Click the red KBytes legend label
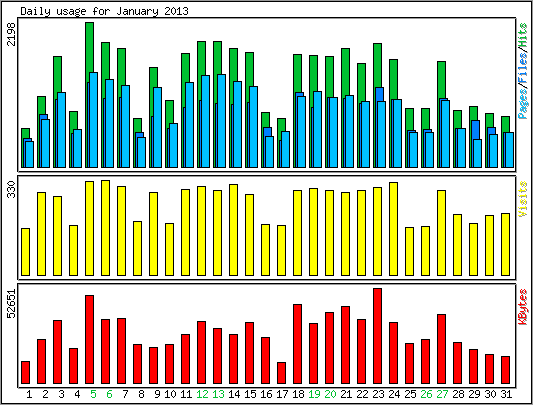 [523, 307]
